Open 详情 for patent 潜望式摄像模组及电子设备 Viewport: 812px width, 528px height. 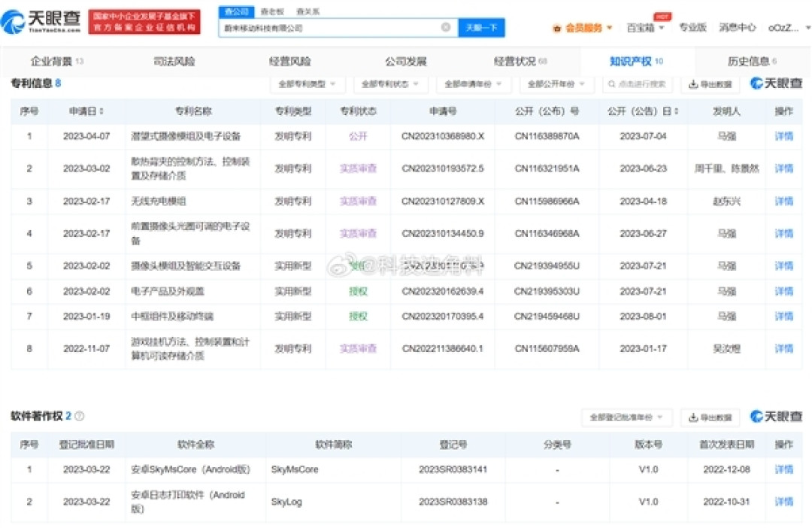pyautogui.click(x=783, y=136)
